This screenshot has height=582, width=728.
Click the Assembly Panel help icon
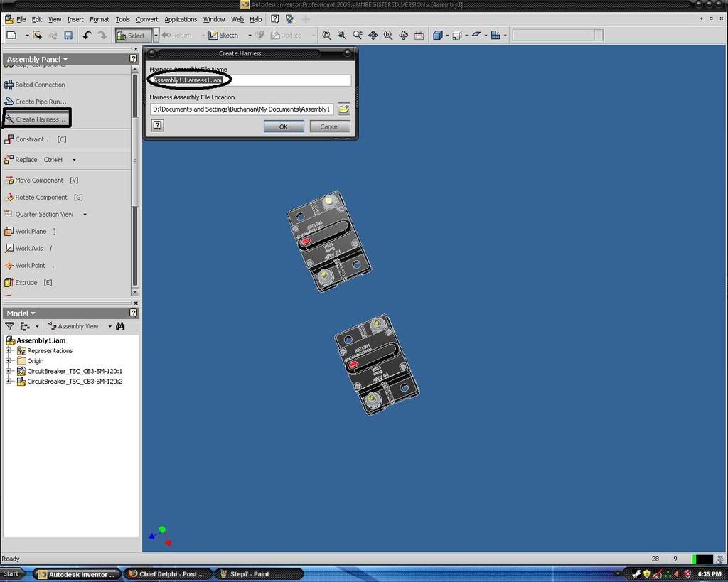click(x=133, y=58)
